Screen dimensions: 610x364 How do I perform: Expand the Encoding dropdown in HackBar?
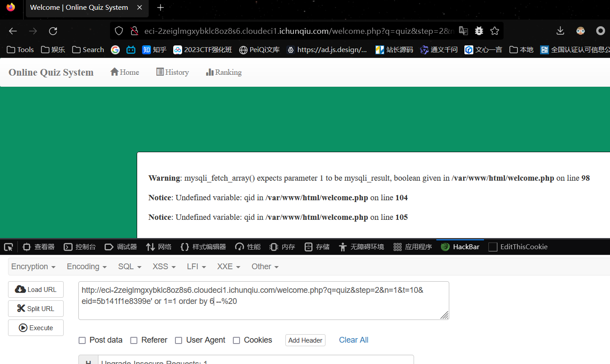tap(87, 267)
